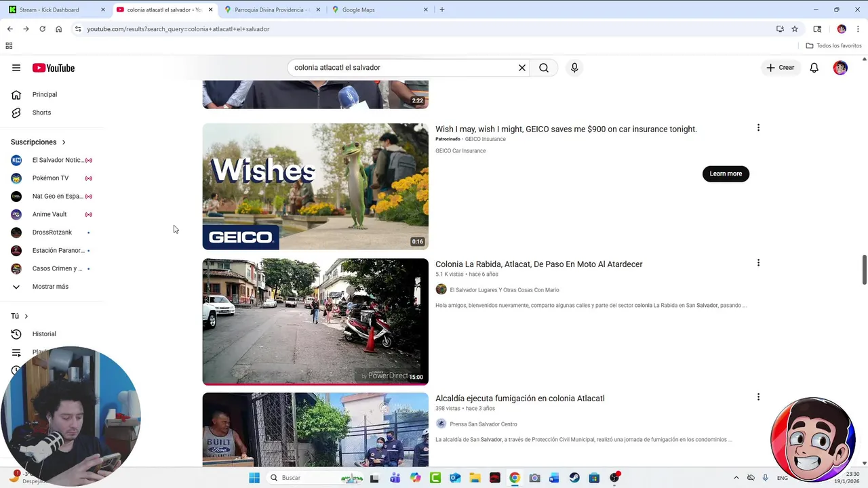
Task: Play the Colonia La Rabida video thumbnail
Action: [315, 321]
